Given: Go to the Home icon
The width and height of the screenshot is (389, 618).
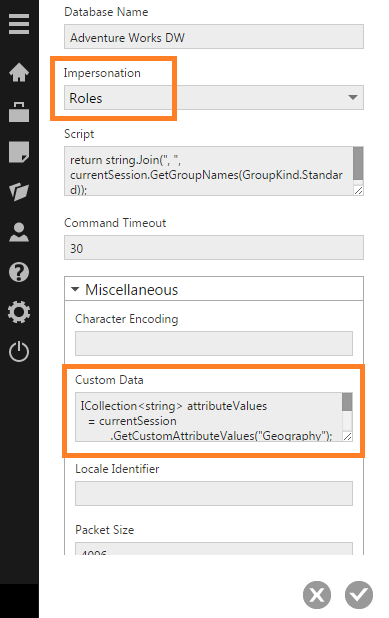Looking at the screenshot, I should [19, 73].
